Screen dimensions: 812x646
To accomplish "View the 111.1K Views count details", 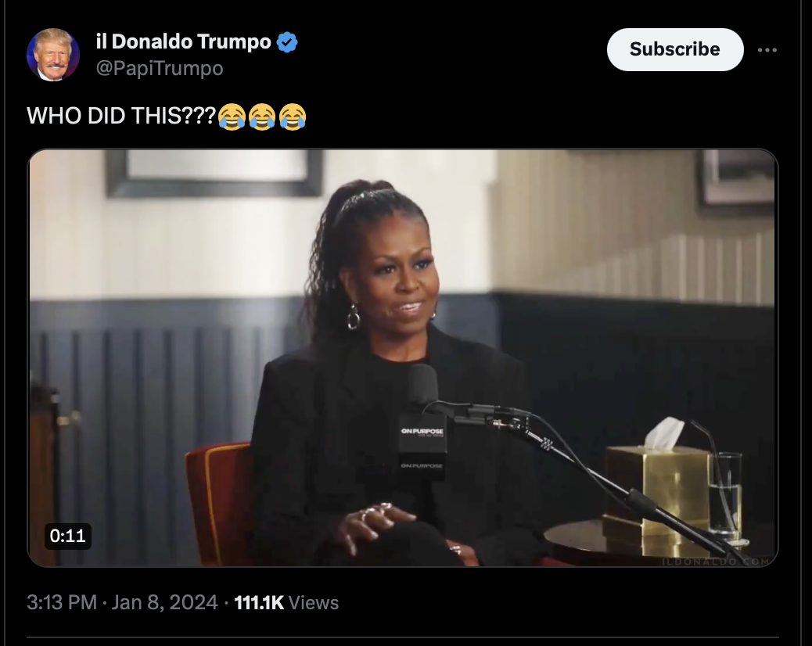I will (286, 602).
